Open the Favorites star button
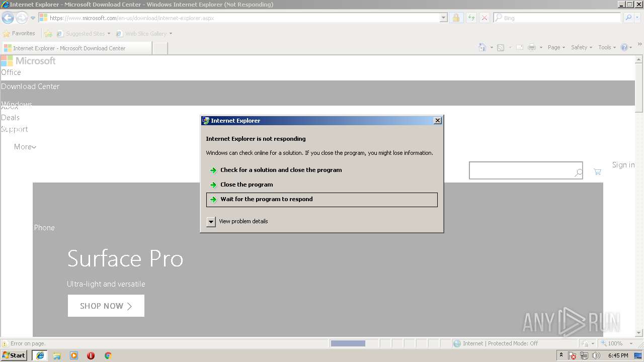Viewport: 644px width, 362px height. click(19, 34)
